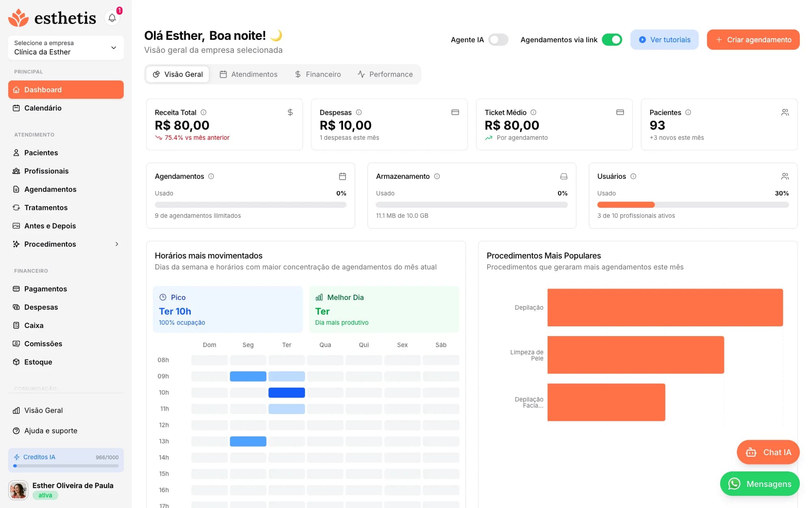Open Pacientes in sidebar

coord(66,152)
